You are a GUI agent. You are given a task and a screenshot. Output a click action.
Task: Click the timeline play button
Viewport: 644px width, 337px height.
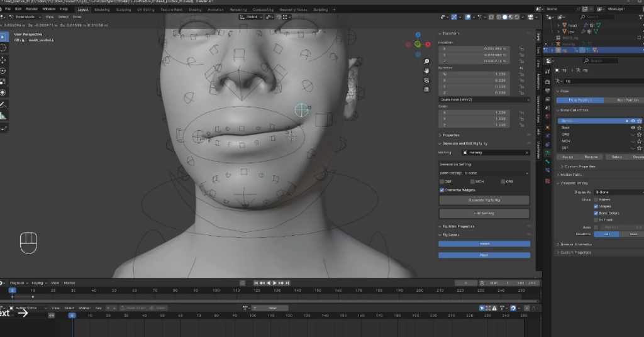coord(274,283)
